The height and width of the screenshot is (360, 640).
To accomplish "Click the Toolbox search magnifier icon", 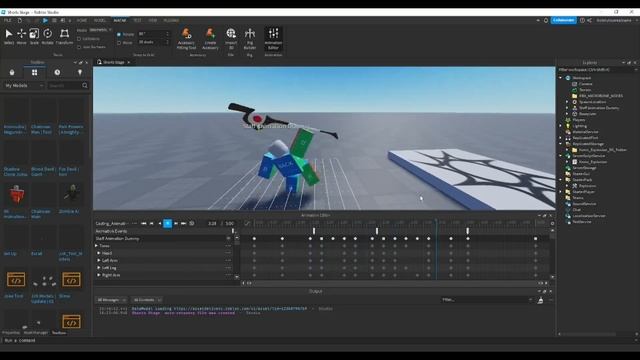I will coord(85,86).
